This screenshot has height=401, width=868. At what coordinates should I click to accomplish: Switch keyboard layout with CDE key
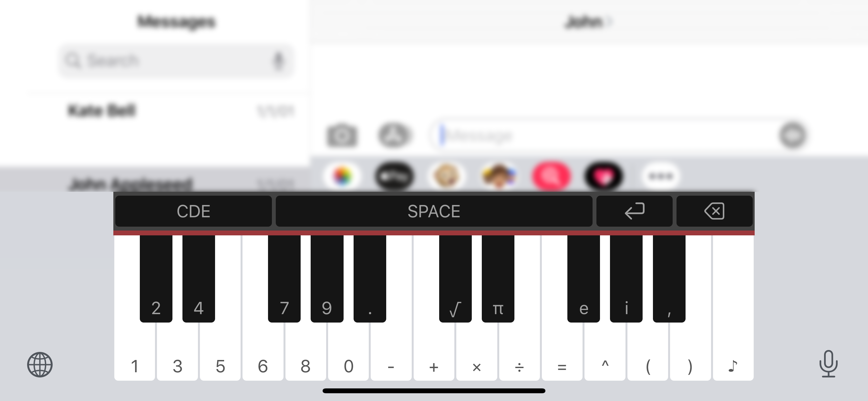pyautogui.click(x=193, y=211)
